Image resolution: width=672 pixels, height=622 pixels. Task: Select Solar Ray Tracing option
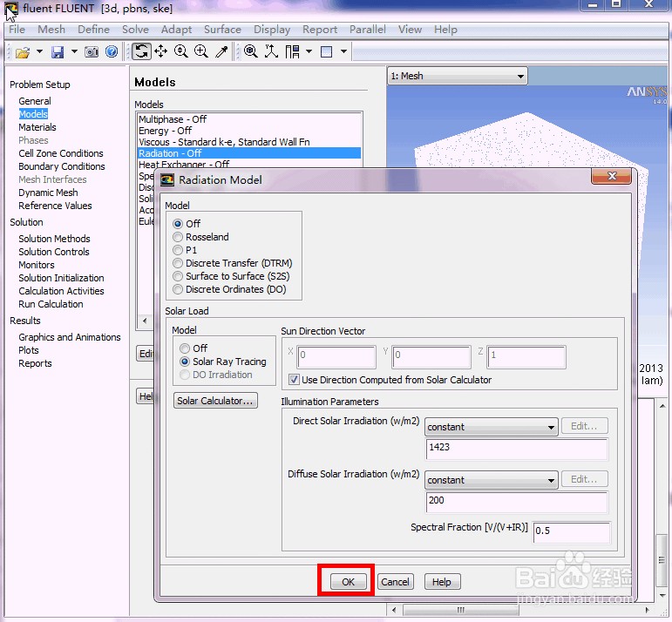(185, 362)
